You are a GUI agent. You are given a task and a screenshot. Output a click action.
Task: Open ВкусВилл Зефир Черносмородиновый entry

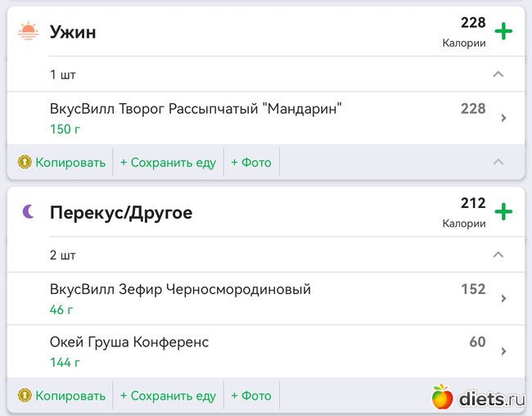(x=180, y=290)
